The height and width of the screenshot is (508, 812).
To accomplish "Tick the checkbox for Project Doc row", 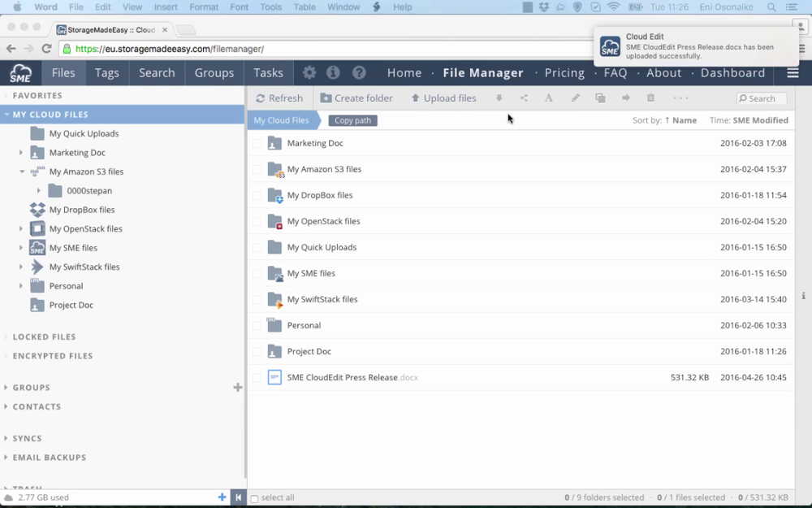I will [257, 351].
